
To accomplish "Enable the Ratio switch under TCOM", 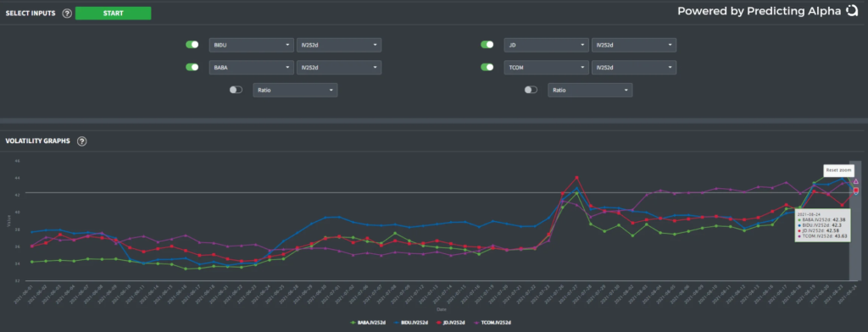I will click(x=531, y=90).
